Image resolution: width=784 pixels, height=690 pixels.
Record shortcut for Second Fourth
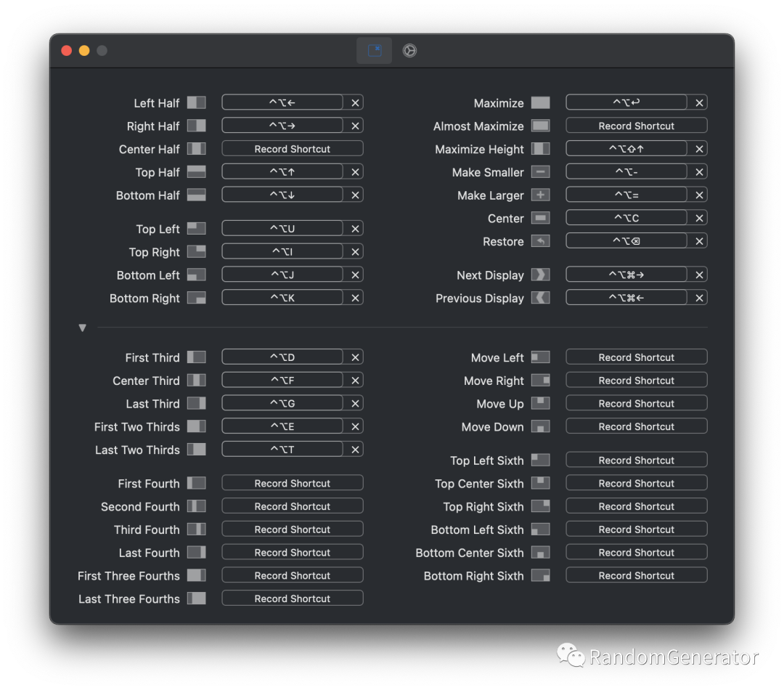point(293,506)
